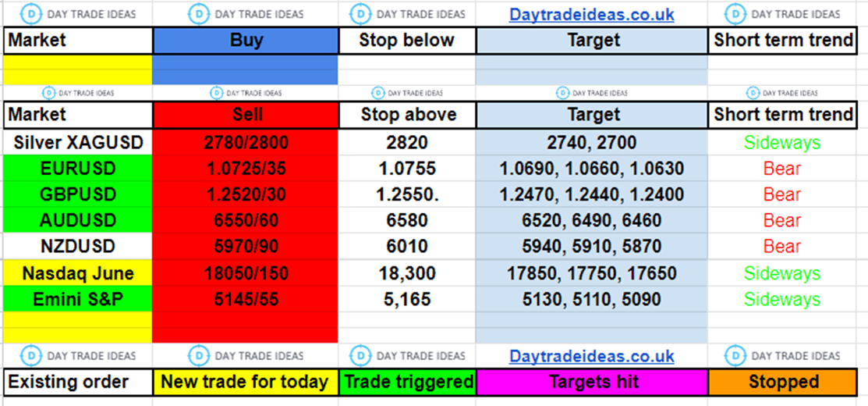Select the Nasdaq June market cell
The height and width of the screenshot is (406, 868).
pos(78,273)
